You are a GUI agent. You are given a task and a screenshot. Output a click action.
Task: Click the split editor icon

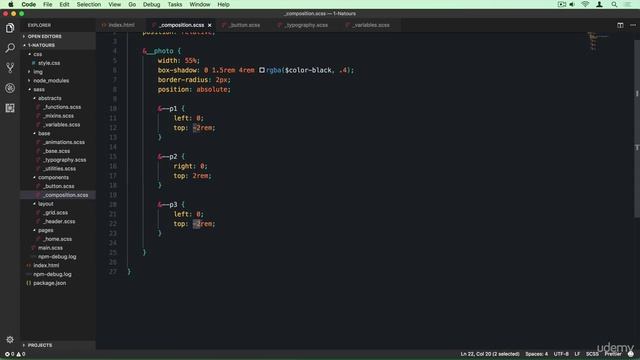pos(620,25)
